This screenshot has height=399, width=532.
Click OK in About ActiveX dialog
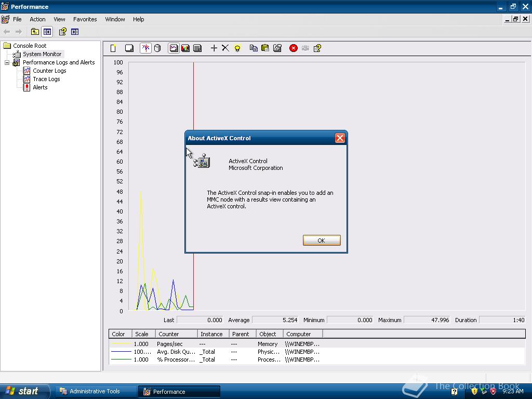[x=321, y=240]
